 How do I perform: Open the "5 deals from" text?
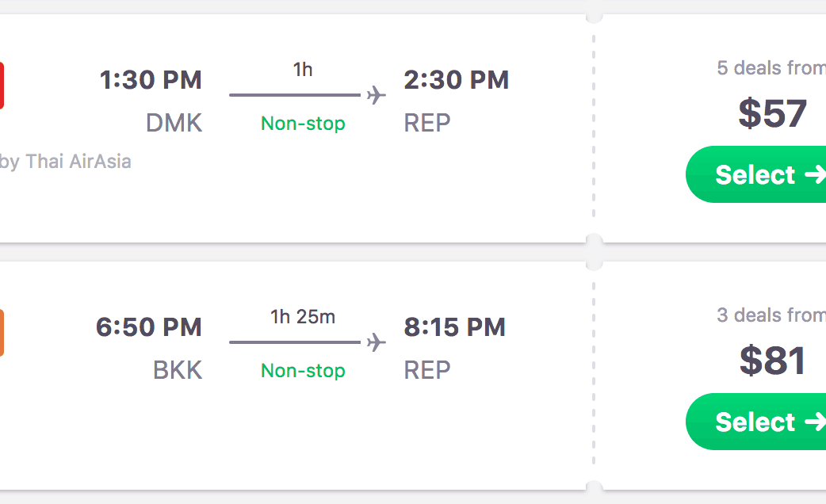[771, 68]
